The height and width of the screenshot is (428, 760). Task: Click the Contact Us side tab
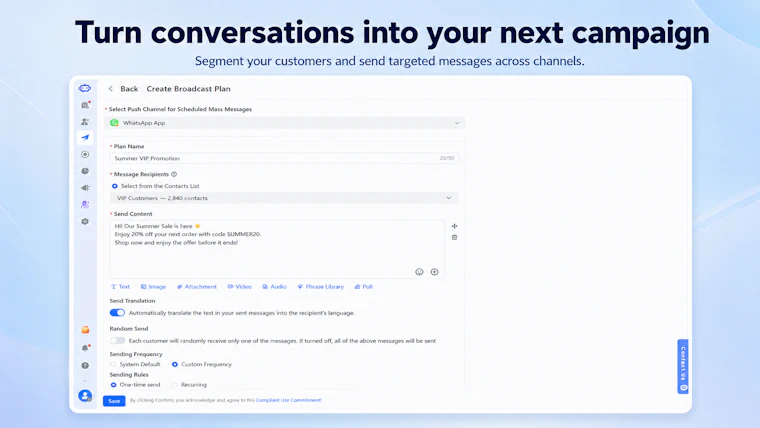point(683,366)
